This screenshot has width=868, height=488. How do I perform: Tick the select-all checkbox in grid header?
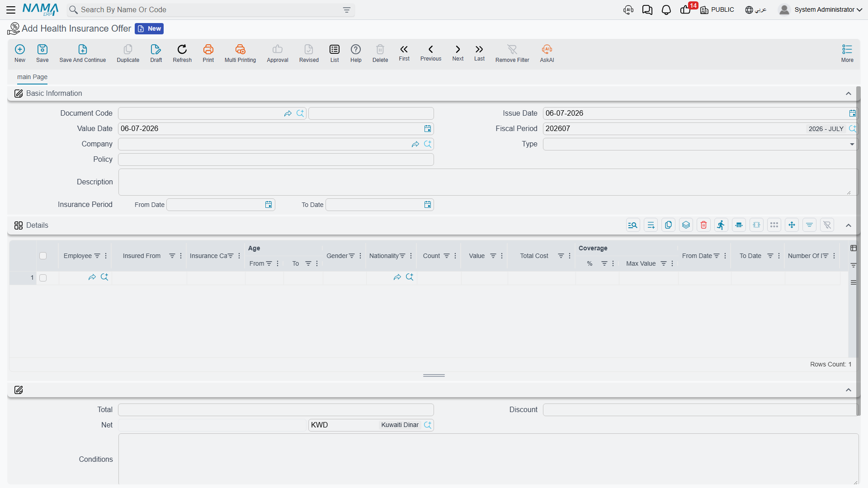coord(43,256)
